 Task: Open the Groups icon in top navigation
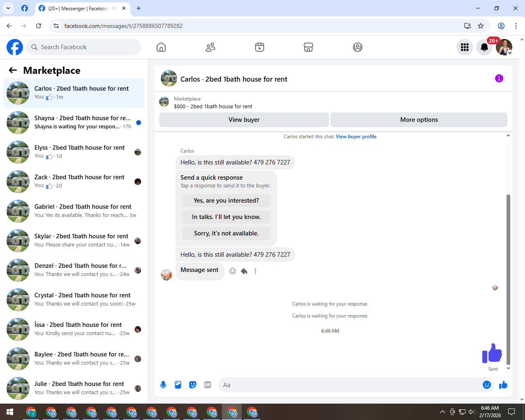coord(358,47)
